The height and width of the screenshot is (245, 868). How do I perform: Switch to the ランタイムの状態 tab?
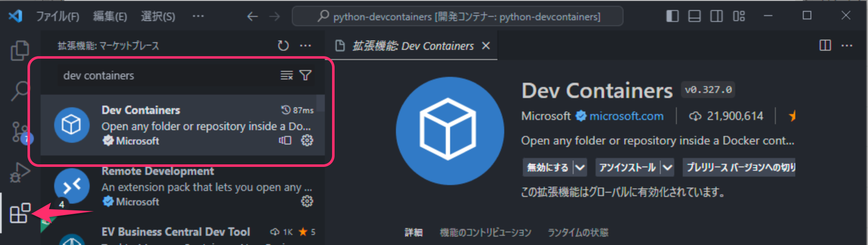tap(578, 233)
